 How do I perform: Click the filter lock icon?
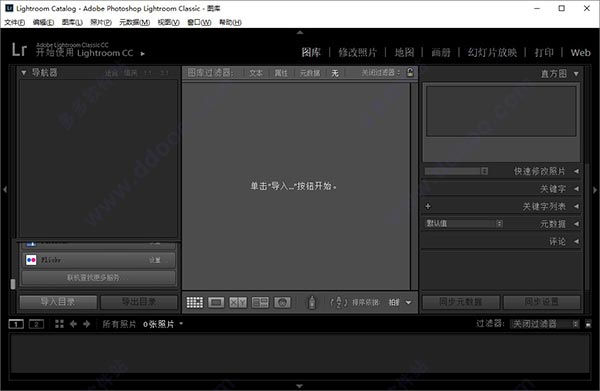tap(410, 72)
